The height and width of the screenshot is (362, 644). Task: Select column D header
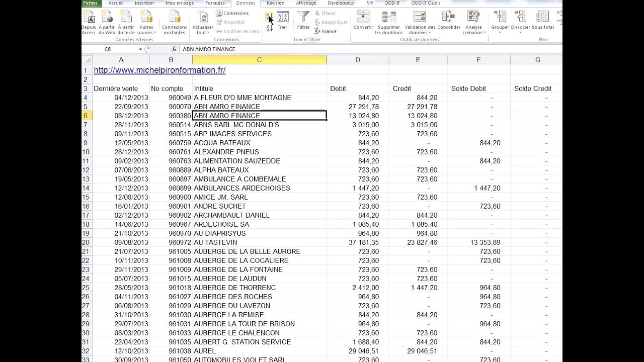click(x=358, y=60)
